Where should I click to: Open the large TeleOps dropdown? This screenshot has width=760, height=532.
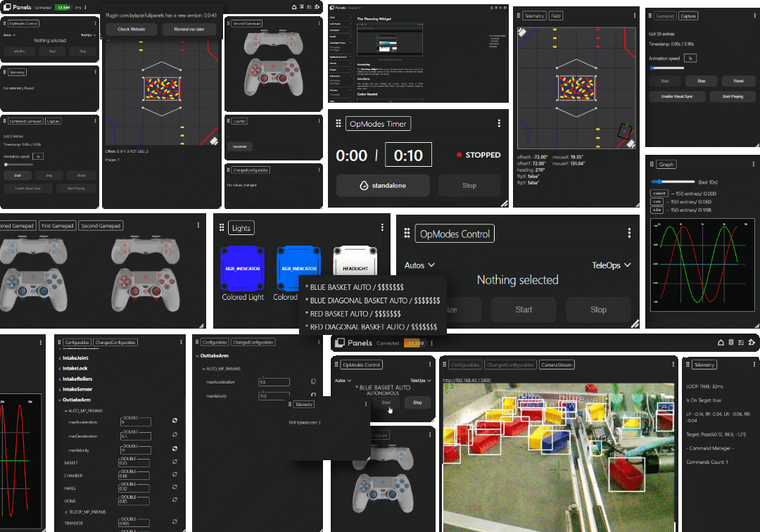tap(611, 265)
